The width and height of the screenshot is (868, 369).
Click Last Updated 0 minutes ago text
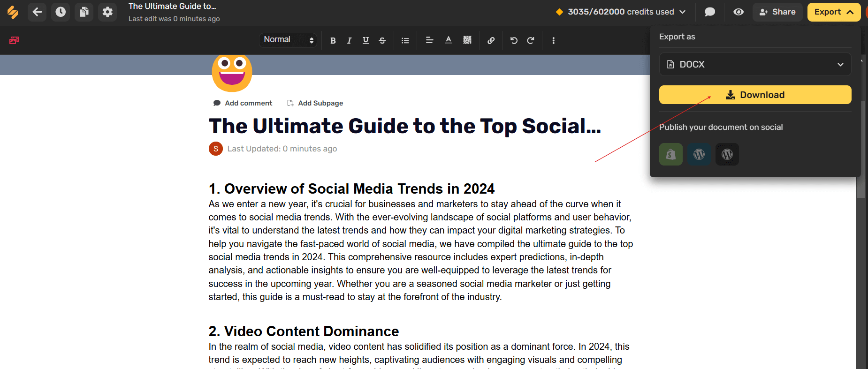click(x=282, y=149)
